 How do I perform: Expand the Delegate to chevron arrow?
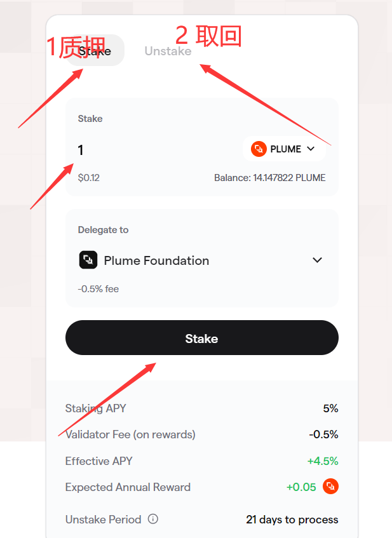(x=317, y=260)
